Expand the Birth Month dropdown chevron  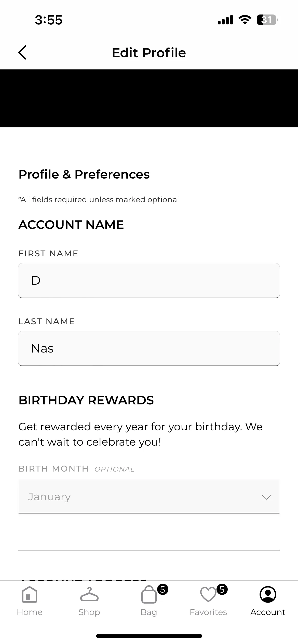point(266,497)
